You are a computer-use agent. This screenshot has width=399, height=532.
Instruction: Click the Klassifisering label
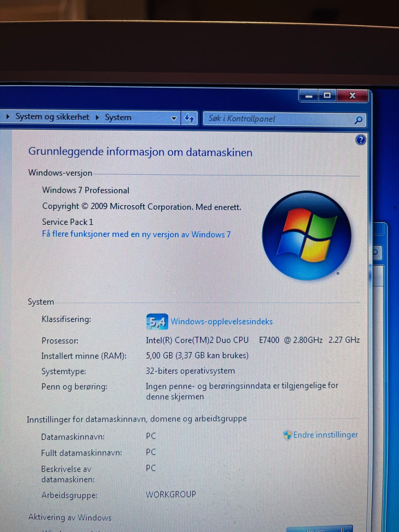pos(66,319)
